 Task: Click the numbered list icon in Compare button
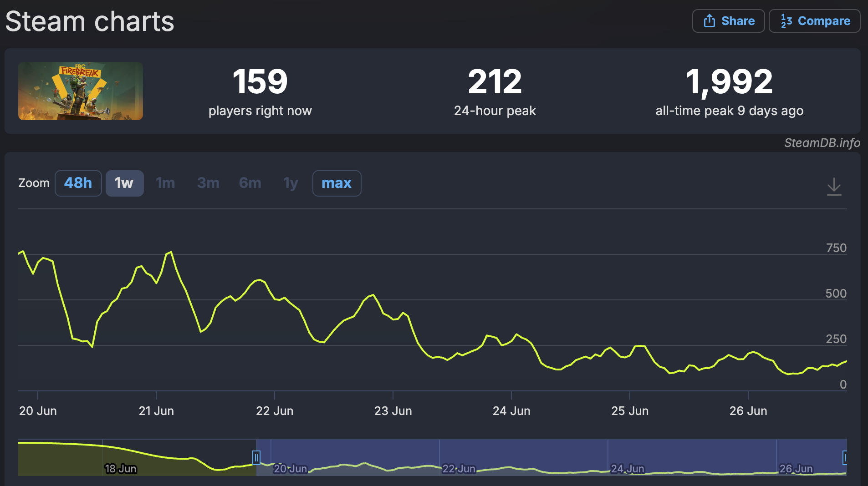pos(786,21)
